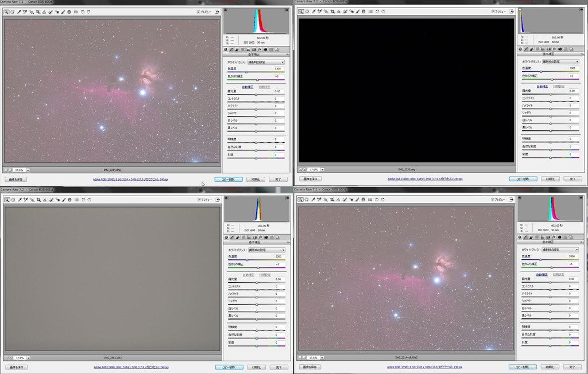The height and width of the screenshot is (374, 588).
Task: Uncheck プレビュー in the IMG_2233.dng window
Action: tap(493, 11)
